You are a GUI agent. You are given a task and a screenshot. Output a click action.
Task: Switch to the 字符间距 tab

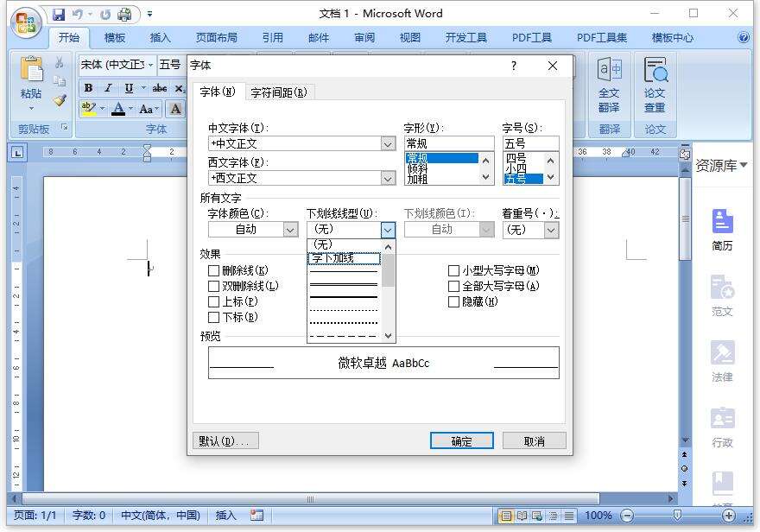(x=279, y=92)
